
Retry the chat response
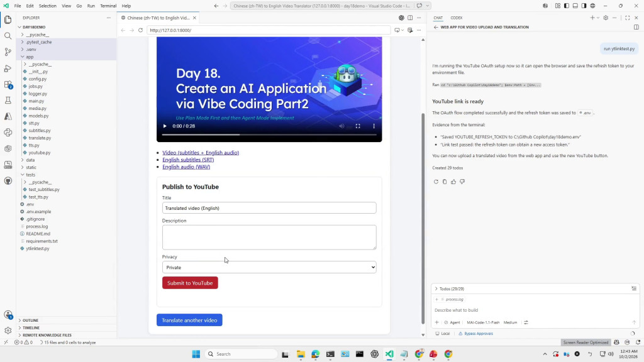pos(436,182)
